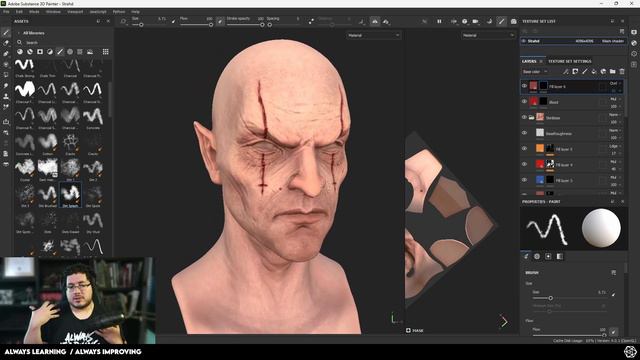This screenshot has height=360, width=640.
Task: Expand the Skinbase folder
Action: [531, 118]
